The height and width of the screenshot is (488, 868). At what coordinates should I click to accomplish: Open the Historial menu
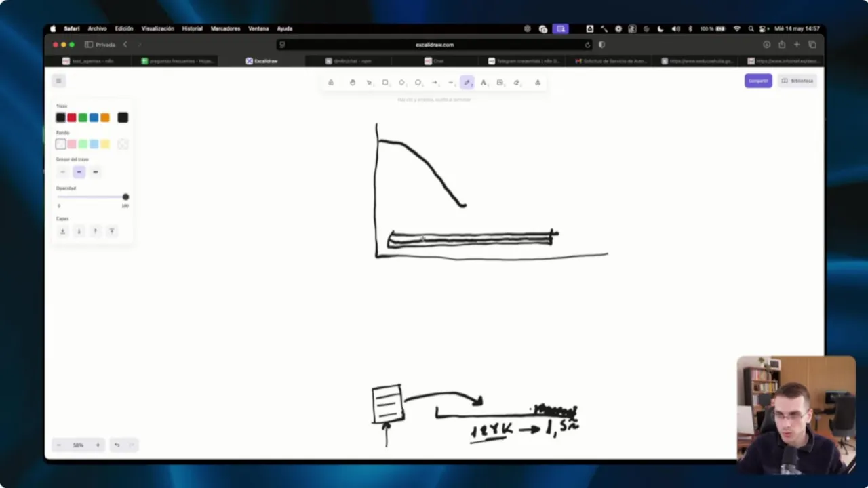pos(193,28)
